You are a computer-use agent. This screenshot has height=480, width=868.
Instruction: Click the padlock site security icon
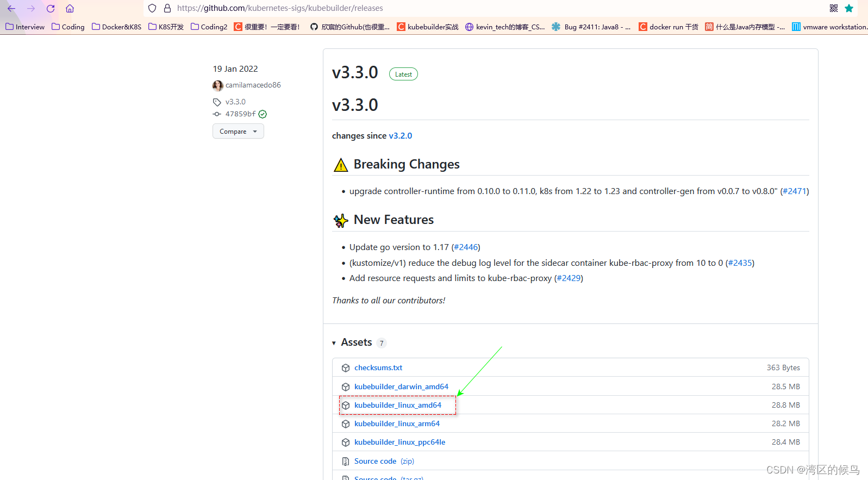(167, 8)
